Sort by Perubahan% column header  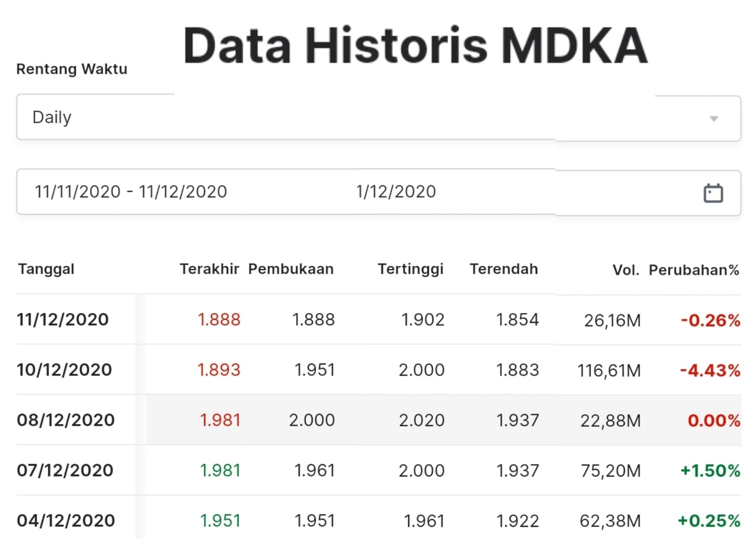[x=694, y=270]
